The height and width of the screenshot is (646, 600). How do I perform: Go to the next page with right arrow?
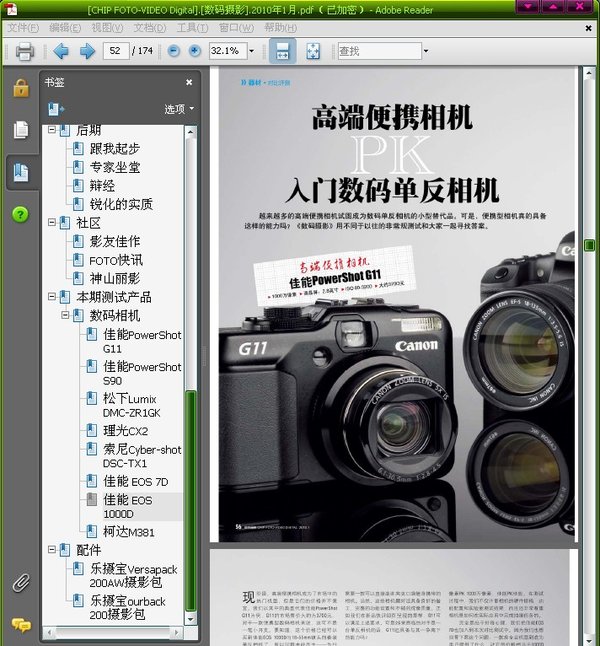86,51
